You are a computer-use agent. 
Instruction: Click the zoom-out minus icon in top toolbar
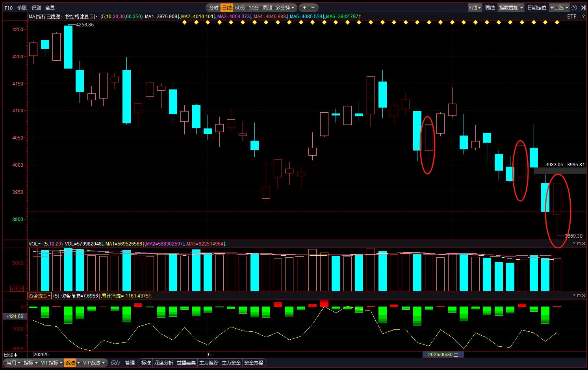tap(313, 7)
